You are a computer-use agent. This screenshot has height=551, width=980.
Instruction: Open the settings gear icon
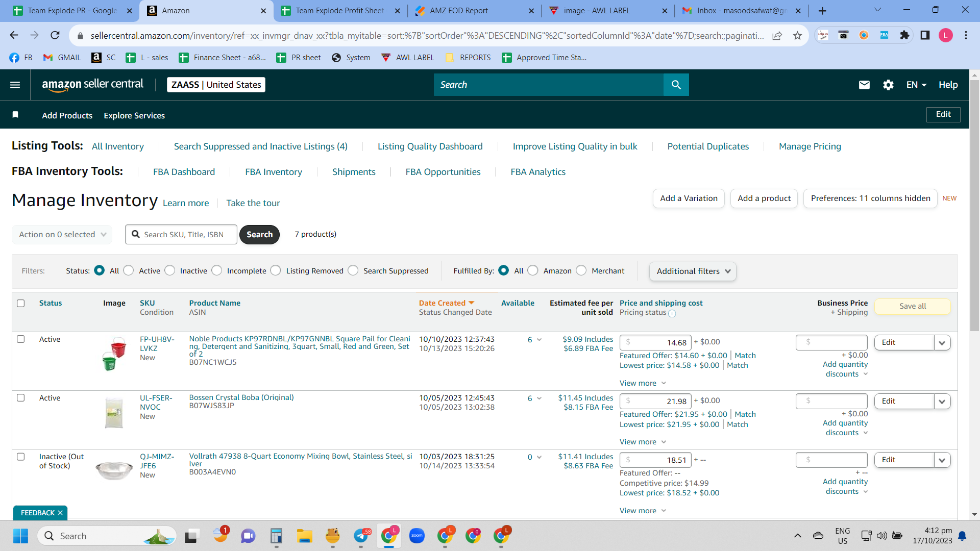click(x=888, y=85)
